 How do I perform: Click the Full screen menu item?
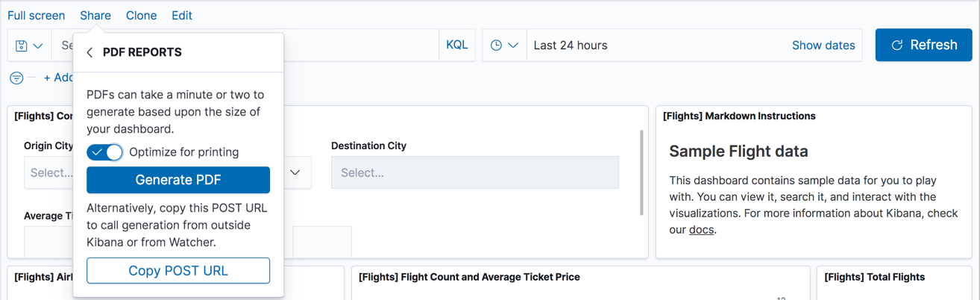[x=36, y=15]
